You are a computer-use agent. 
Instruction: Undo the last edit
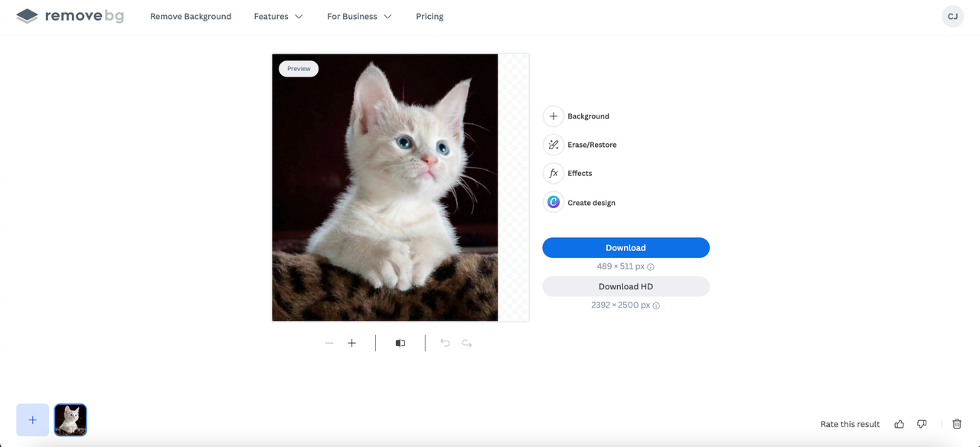click(x=445, y=343)
